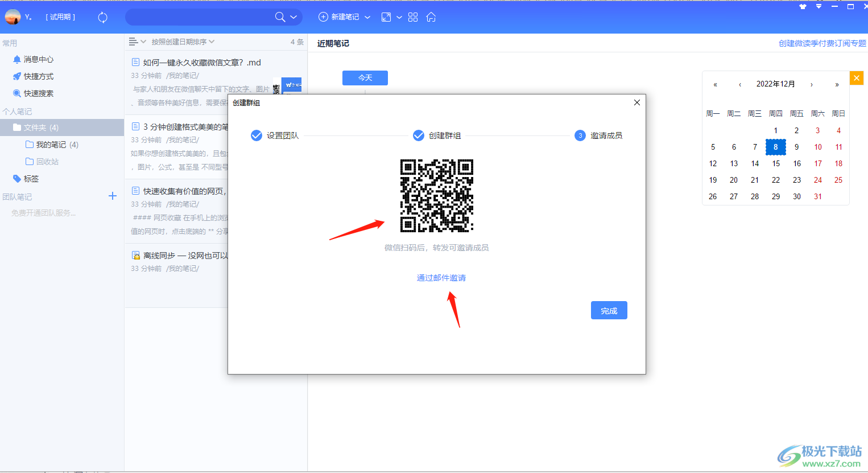
Task: Click the 邀请成员 step
Action: coord(598,135)
